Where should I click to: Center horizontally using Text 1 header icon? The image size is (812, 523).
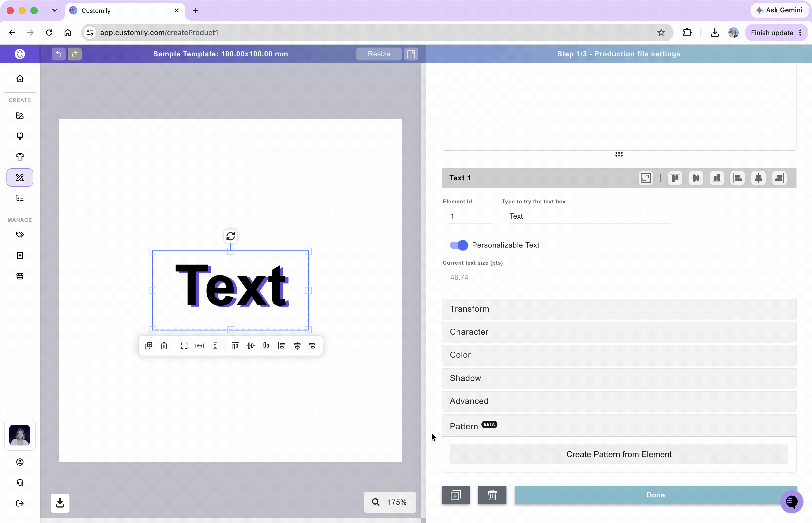[x=758, y=178]
